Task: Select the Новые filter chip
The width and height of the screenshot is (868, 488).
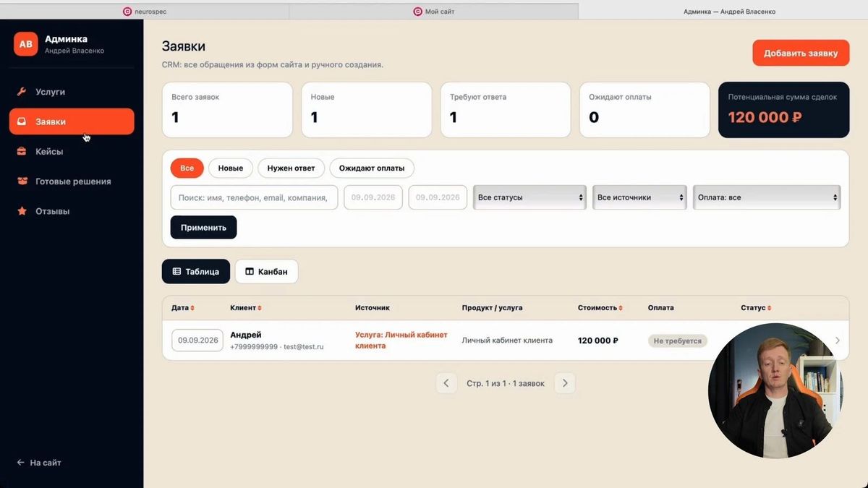Action: [231, 168]
